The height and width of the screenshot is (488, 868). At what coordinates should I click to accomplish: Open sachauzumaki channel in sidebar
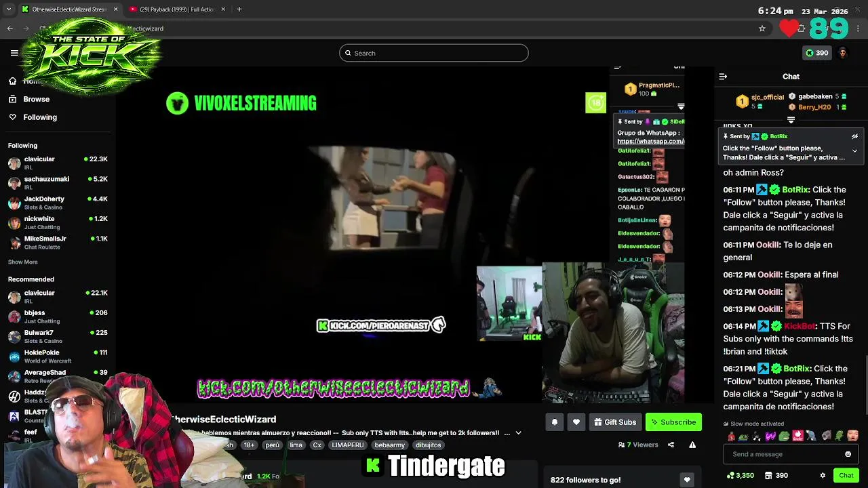click(58, 183)
